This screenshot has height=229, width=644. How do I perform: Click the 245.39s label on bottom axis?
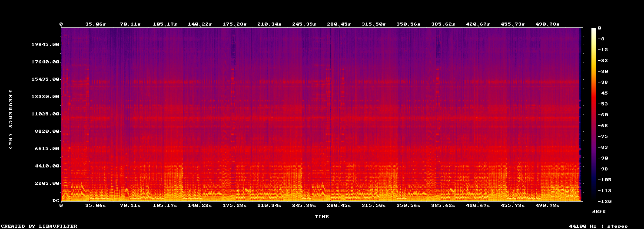[304, 206]
